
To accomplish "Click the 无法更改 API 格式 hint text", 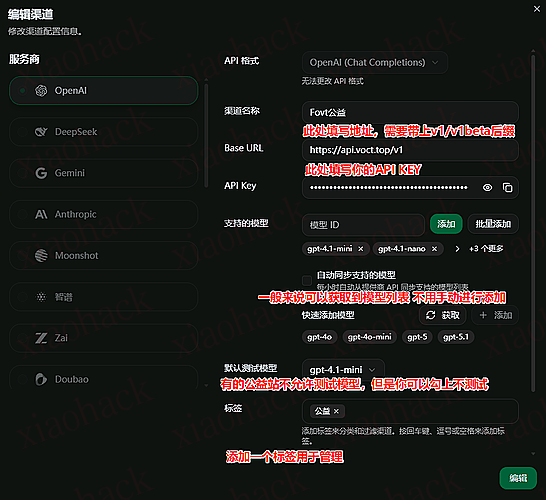I will pyautogui.click(x=332, y=81).
